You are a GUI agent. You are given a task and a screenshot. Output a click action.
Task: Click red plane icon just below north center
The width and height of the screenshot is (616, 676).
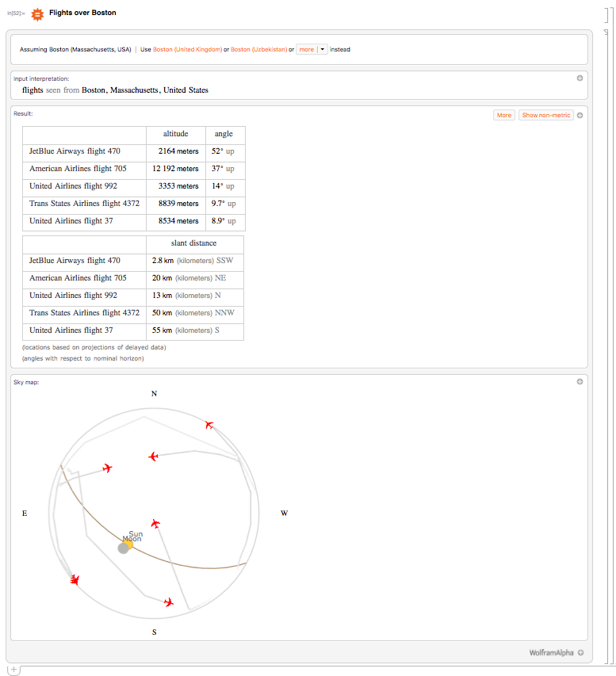[153, 456]
